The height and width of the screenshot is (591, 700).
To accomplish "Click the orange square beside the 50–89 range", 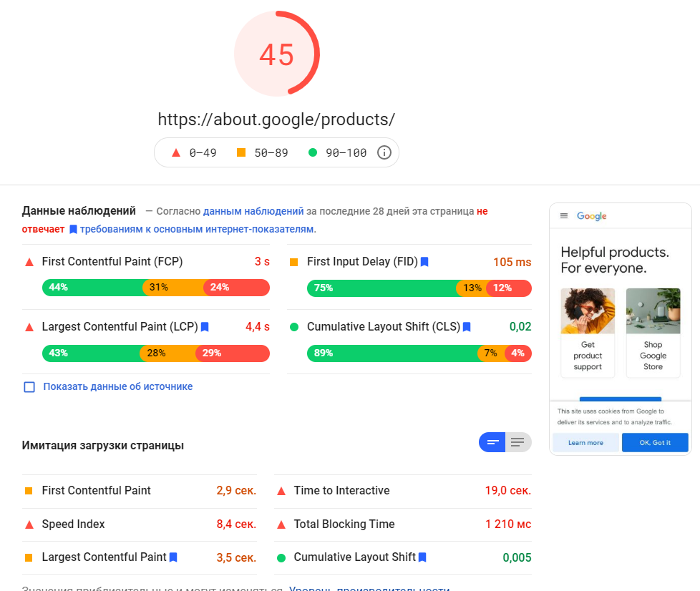I will click(241, 152).
